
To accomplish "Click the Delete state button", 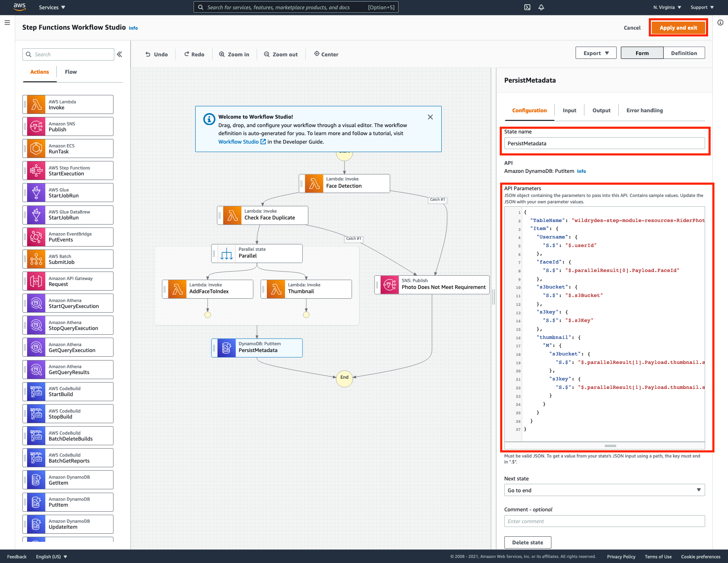I will (527, 542).
